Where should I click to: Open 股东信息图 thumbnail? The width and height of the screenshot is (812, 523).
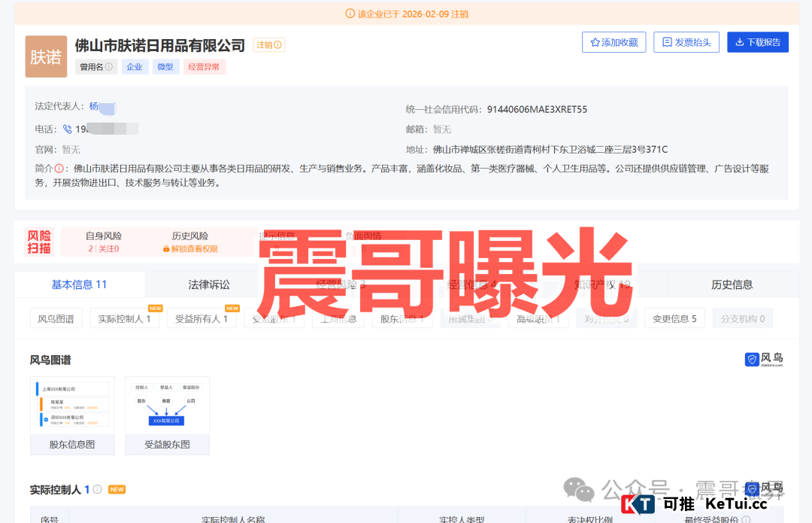coord(72,415)
